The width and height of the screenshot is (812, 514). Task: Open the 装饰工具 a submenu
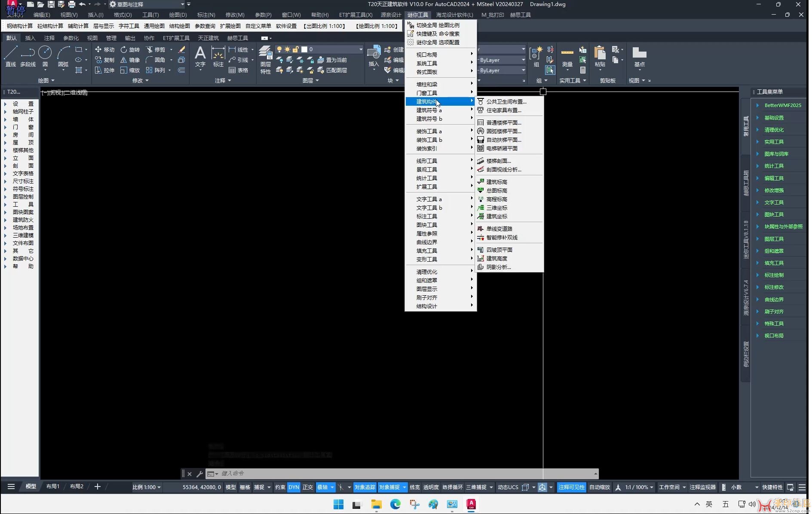tap(441, 131)
